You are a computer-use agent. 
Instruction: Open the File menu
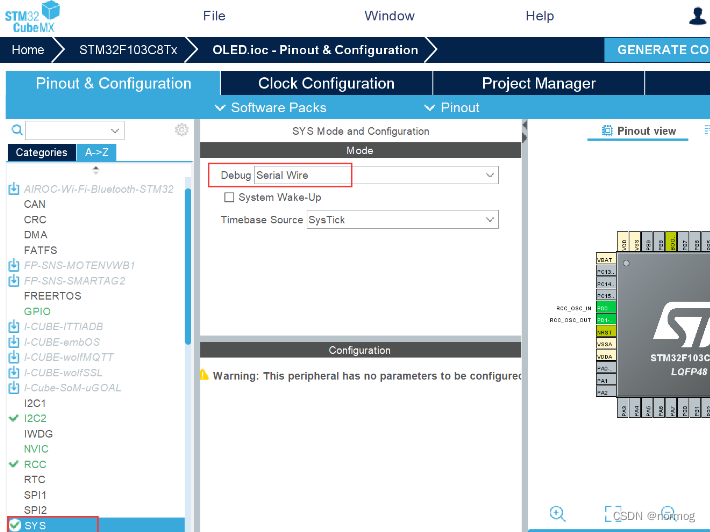[214, 16]
